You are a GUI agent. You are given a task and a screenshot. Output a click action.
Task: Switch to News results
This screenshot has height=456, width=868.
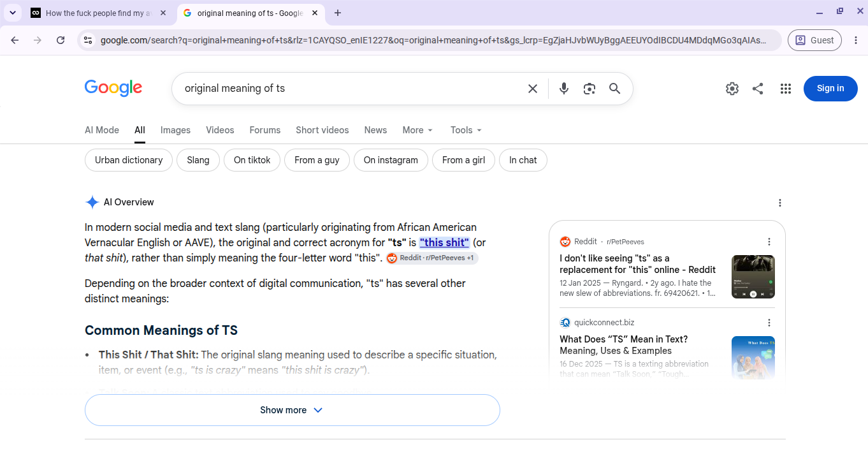point(375,130)
